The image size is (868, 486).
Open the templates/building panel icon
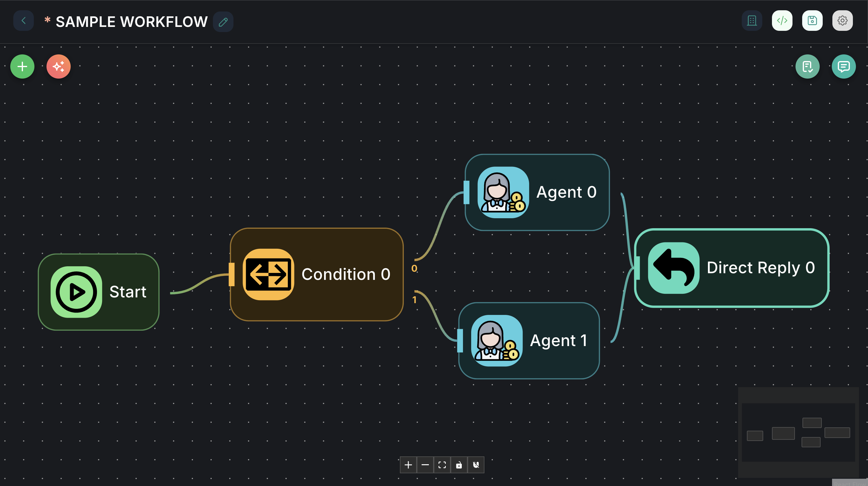click(752, 21)
